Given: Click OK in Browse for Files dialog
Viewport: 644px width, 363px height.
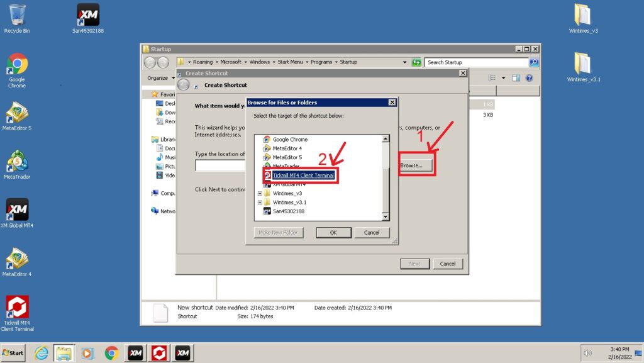Looking at the screenshot, I should pyautogui.click(x=333, y=232).
